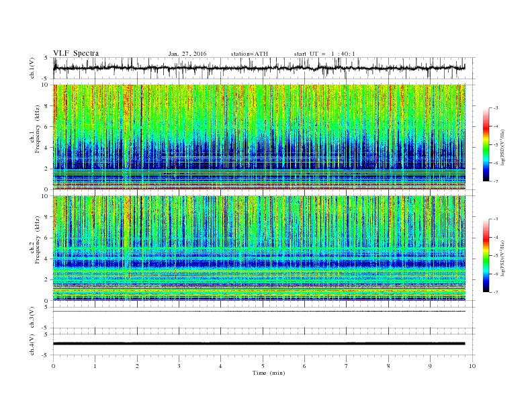Click the "10" tick at the time axis end
Viewport: 532px width, 411px height.
coord(472,366)
